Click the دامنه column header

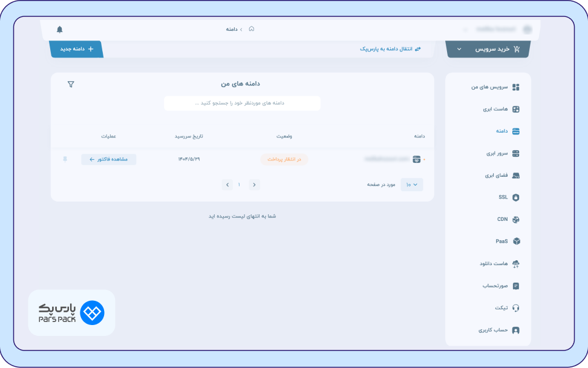(x=419, y=136)
